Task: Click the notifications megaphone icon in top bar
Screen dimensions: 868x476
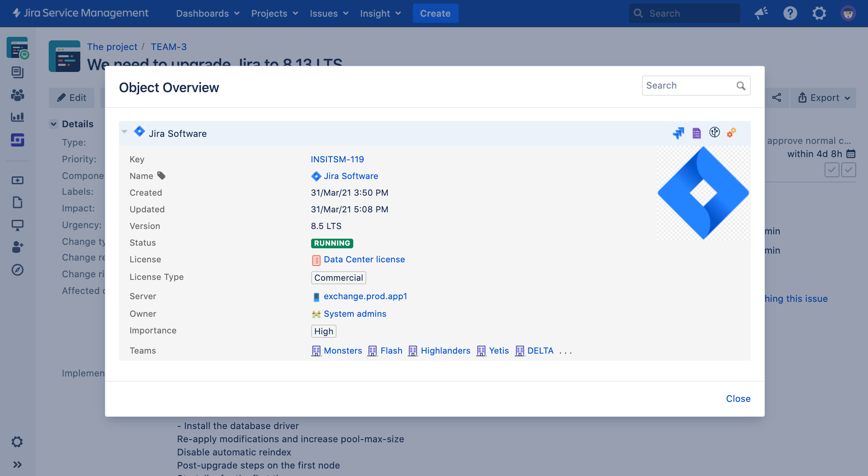Action: click(761, 13)
